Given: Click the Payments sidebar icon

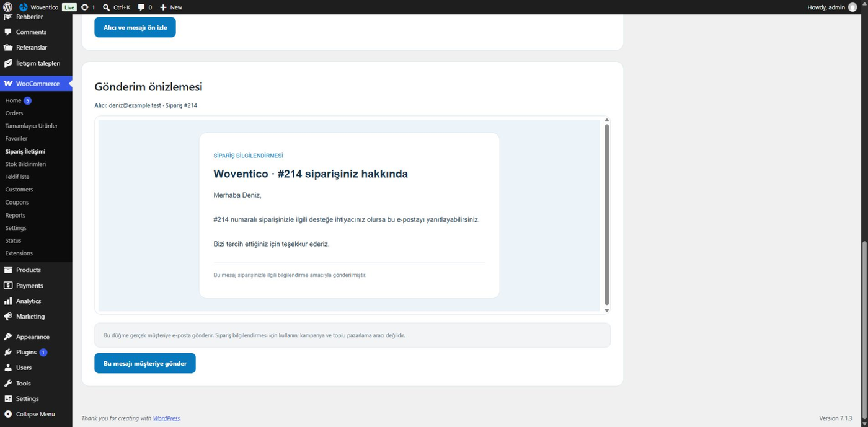Looking at the screenshot, I should point(8,286).
